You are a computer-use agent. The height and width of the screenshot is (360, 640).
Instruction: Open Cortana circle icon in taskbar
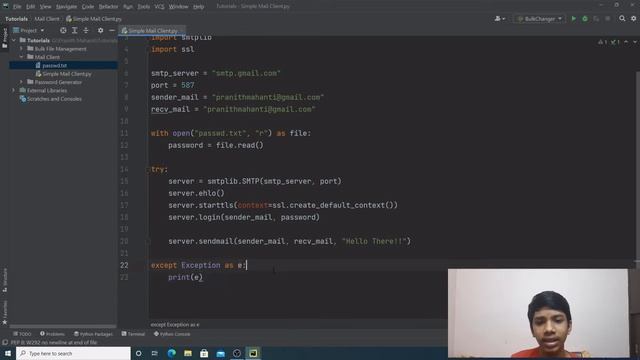138,353
